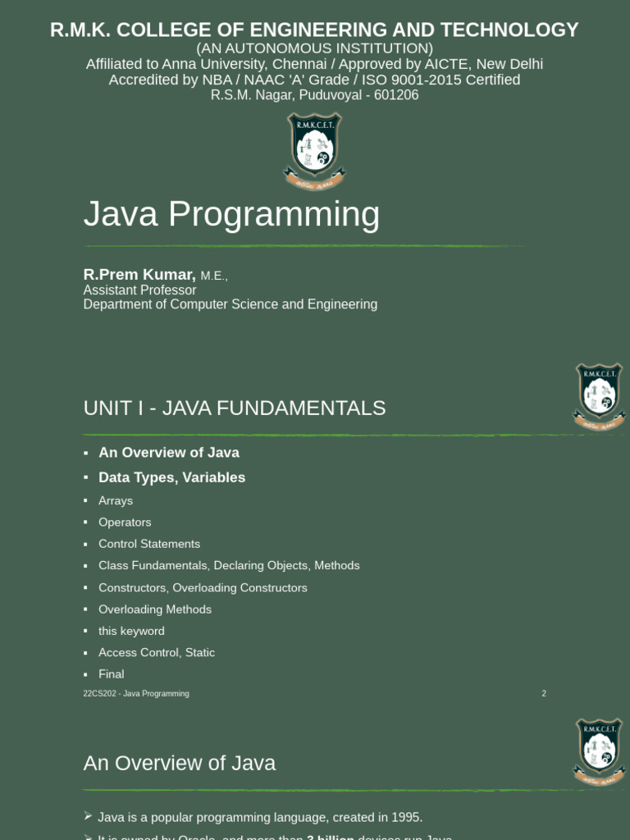Click the 'Final' bullet
Image resolution: width=630 pixels, height=840 pixels.
[112, 674]
